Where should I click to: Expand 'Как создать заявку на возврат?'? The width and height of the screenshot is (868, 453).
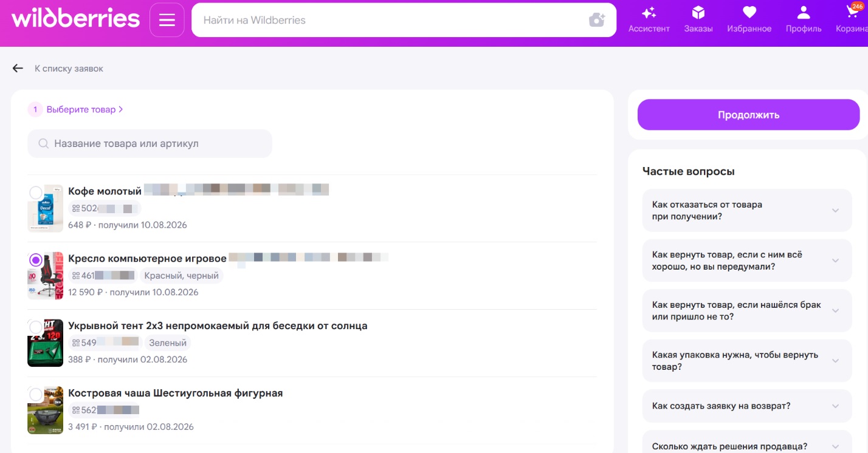pyautogui.click(x=747, y=406)
